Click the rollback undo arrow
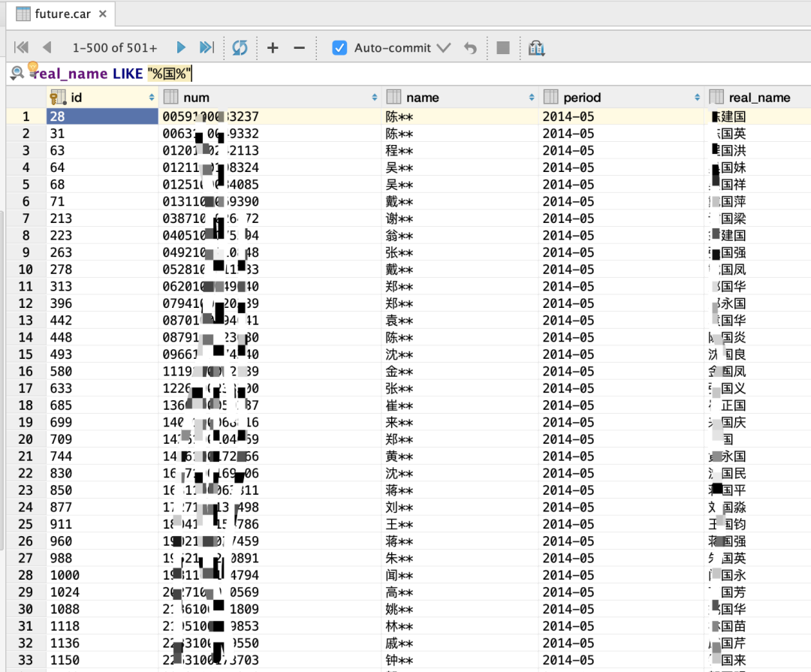811x672 pixels. tap(470, 48)
